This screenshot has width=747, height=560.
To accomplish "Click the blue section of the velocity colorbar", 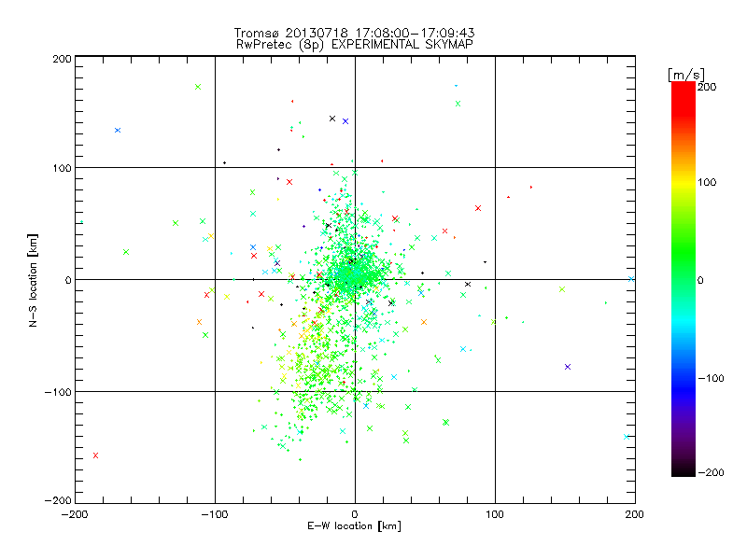I will tap(684, 384).
